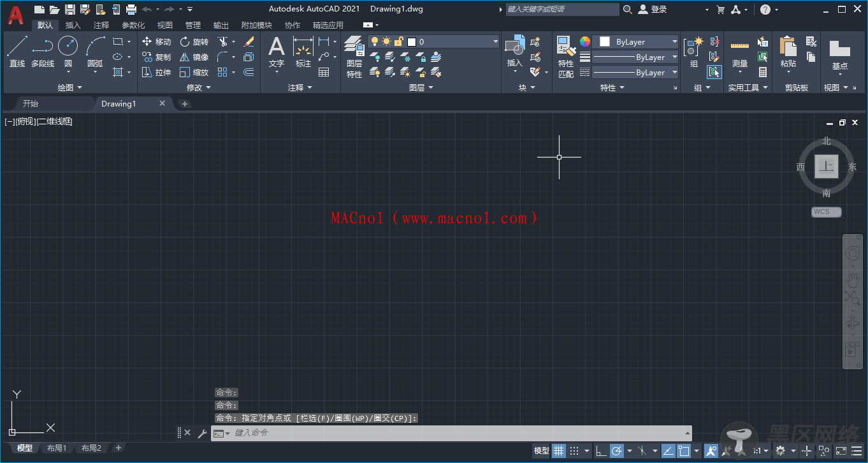Toggle snap mode dots in status bar

[574, 451]
